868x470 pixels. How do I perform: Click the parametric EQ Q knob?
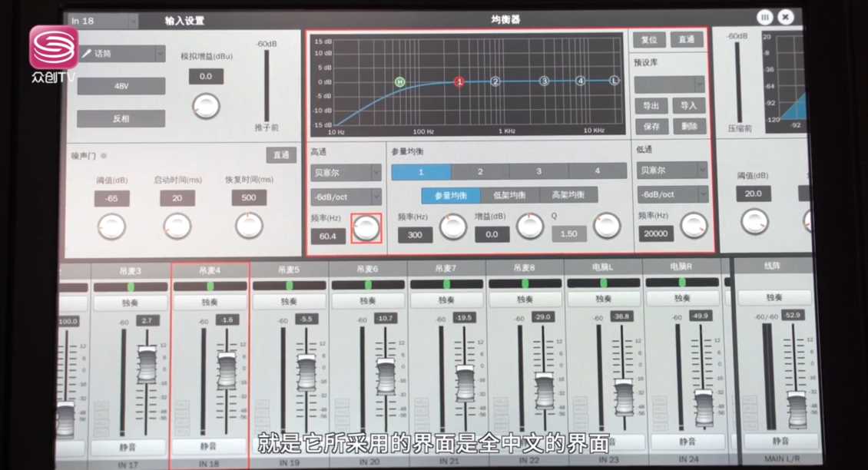point(606,226)
